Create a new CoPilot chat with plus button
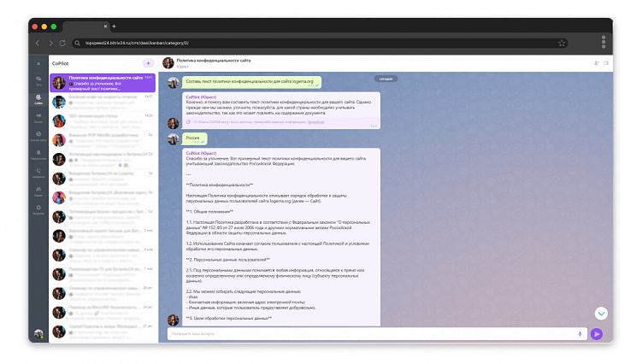The image size is (642, 364). coord(148,63)
